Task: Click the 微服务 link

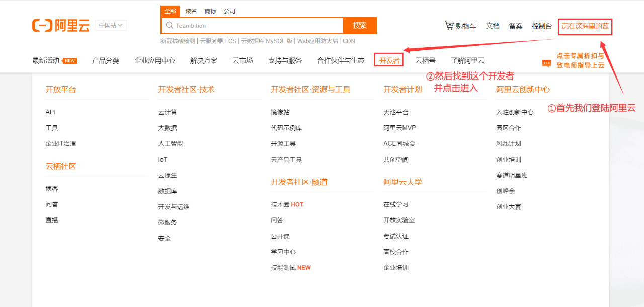Action: [x=168, y=222]
